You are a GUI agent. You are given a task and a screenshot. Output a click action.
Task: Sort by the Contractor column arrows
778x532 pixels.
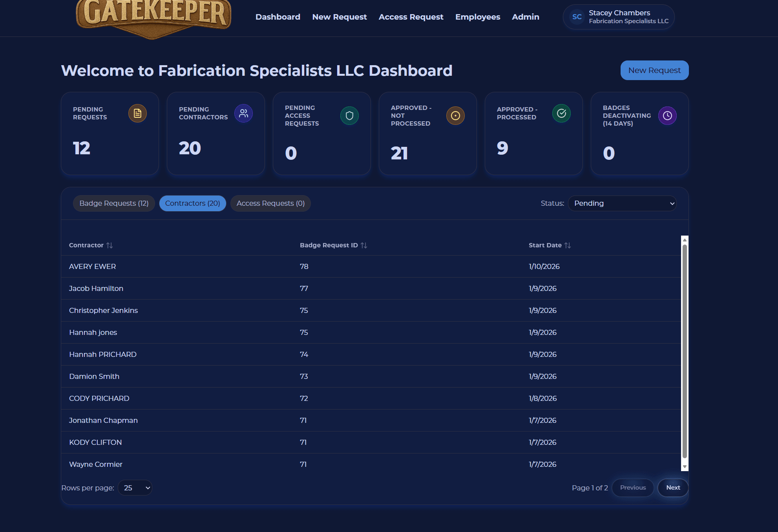tap(110, 245)
